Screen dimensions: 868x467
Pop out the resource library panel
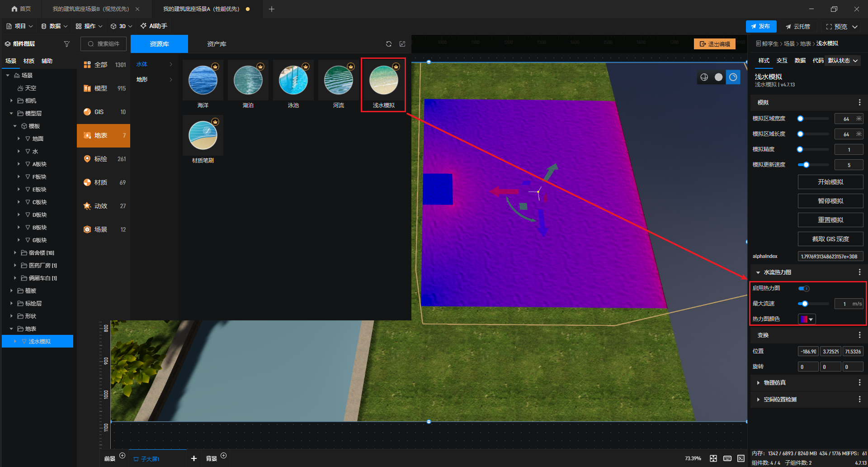(x=402, y=44)
